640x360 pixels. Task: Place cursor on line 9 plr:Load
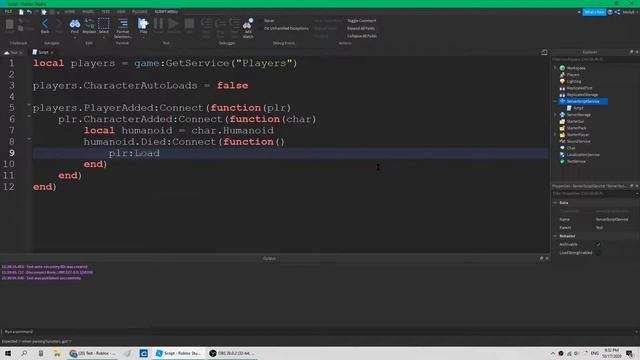tap(134, 153)
